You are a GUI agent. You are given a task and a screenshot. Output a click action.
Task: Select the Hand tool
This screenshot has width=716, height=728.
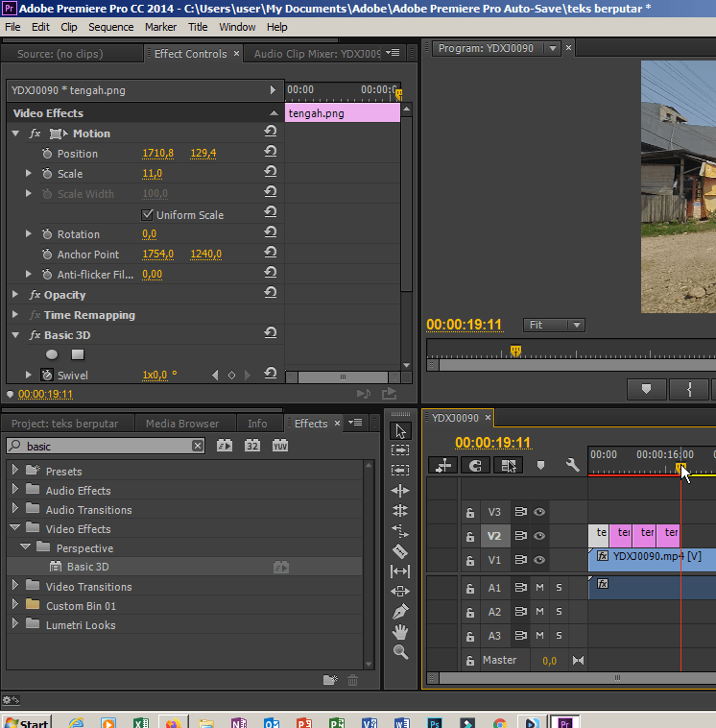400,632
